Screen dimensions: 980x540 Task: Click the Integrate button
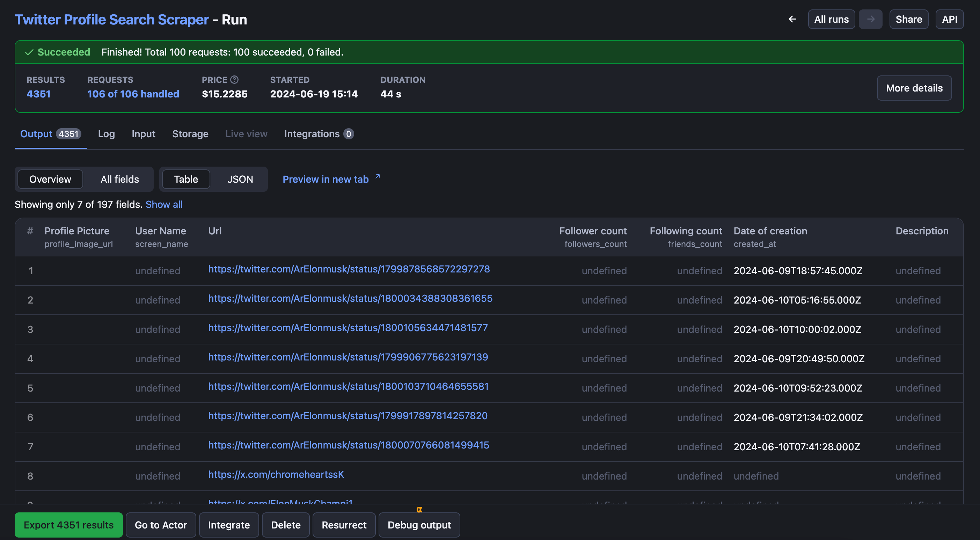click(x=229, y=525)
